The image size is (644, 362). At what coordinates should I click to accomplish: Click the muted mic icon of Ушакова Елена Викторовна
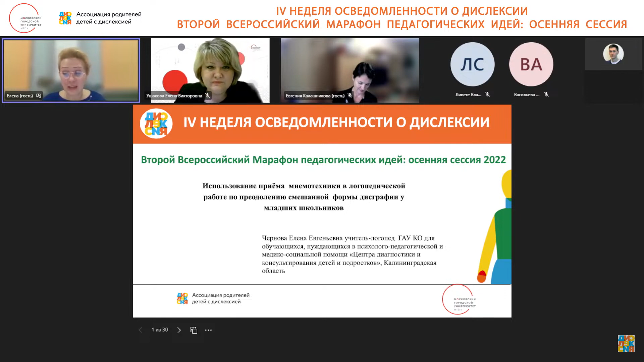pyautogui.click(x=208, y=96)
